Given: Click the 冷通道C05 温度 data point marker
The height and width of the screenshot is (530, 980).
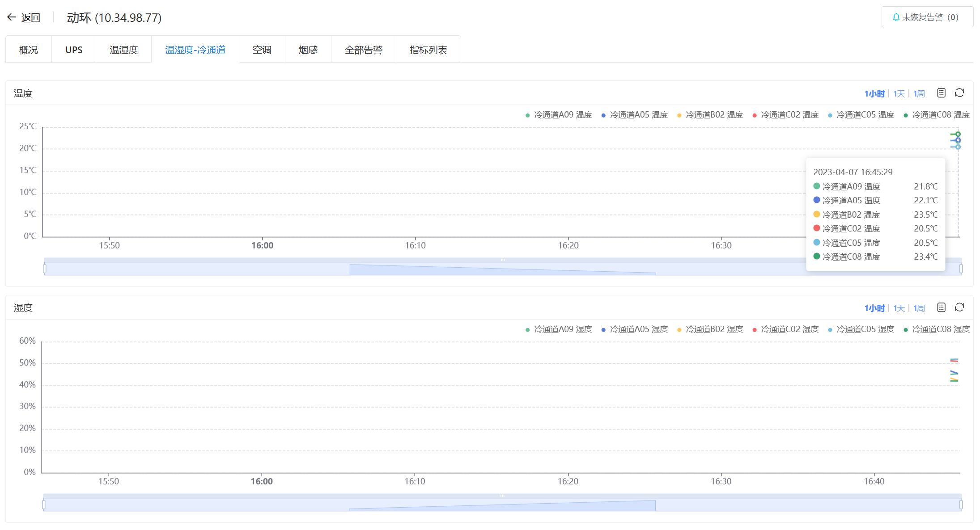Looking at the screenshot, I should tap(958, 147).
